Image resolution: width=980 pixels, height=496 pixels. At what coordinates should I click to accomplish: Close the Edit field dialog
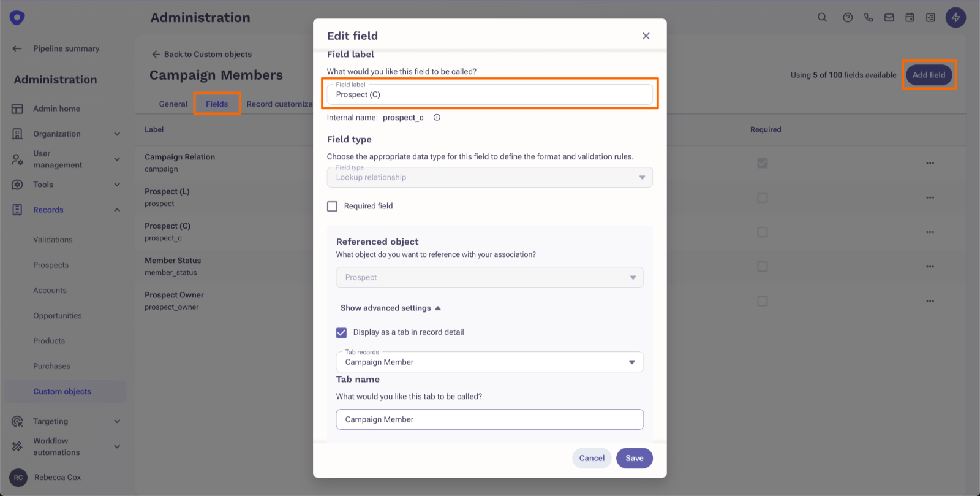(646, 36)
